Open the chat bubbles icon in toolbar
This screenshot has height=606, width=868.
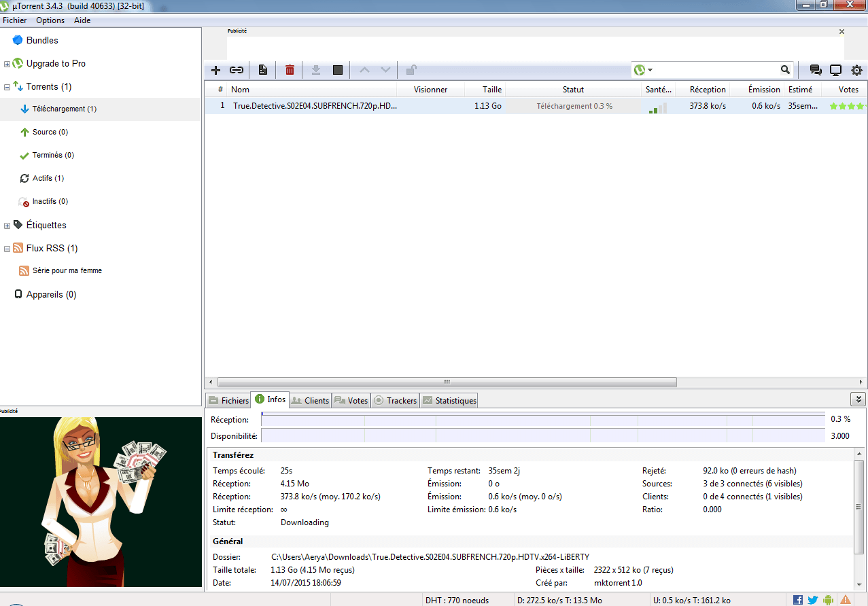(x=816, y=70)
